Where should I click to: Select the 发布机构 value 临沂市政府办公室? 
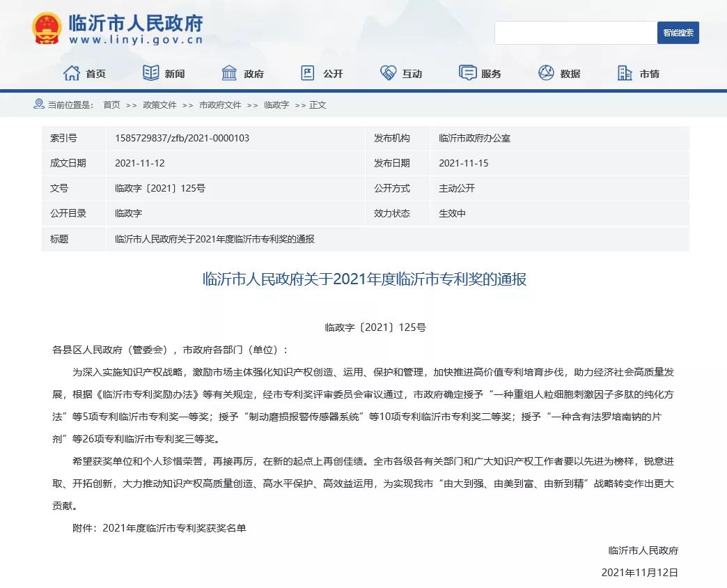tap(474, 138)
